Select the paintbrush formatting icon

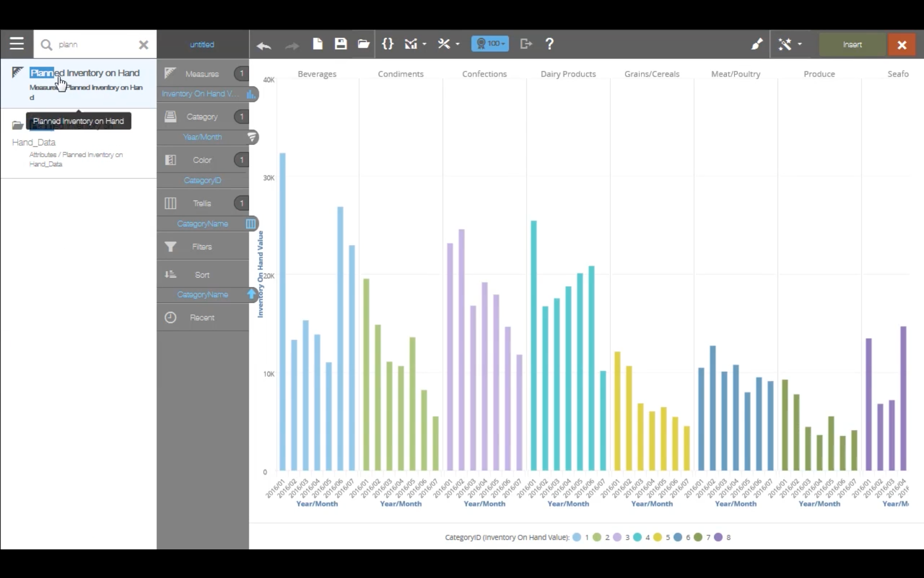(x=757, y=44)
